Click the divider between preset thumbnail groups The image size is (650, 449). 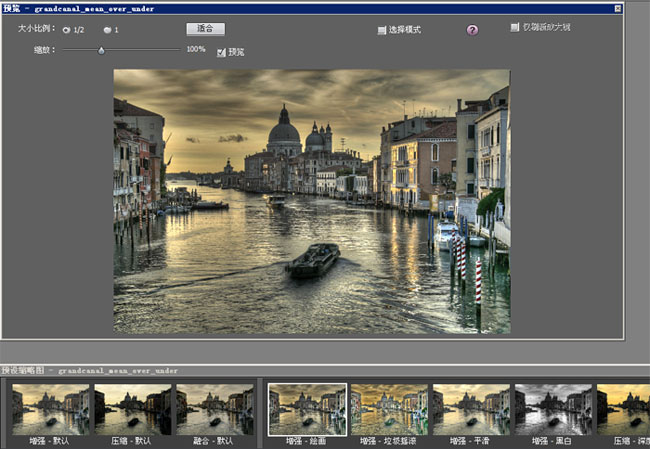pos(260,413)
